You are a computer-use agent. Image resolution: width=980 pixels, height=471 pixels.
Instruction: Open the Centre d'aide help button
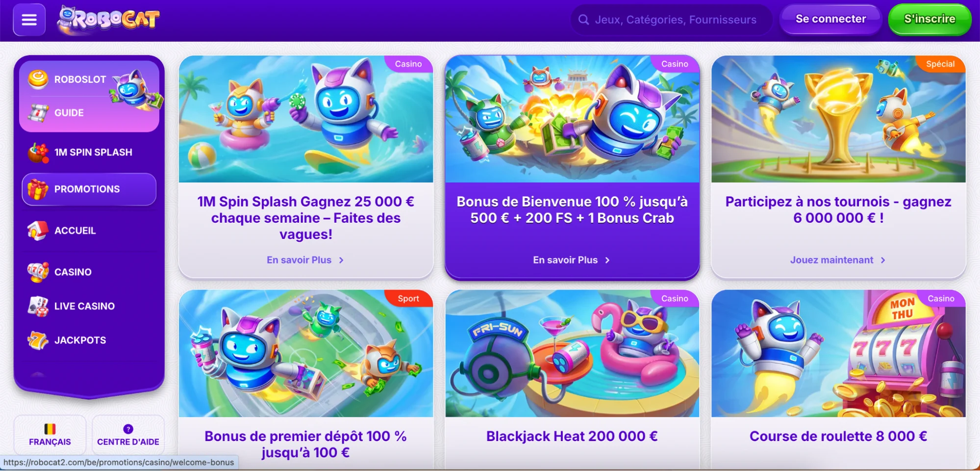[x=128, y=435]
